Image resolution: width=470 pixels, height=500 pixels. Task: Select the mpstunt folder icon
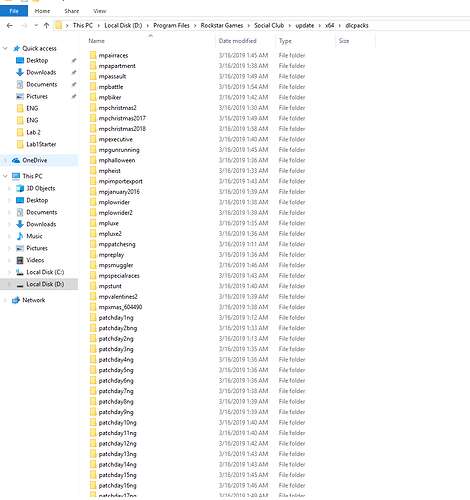click(93, 286)
